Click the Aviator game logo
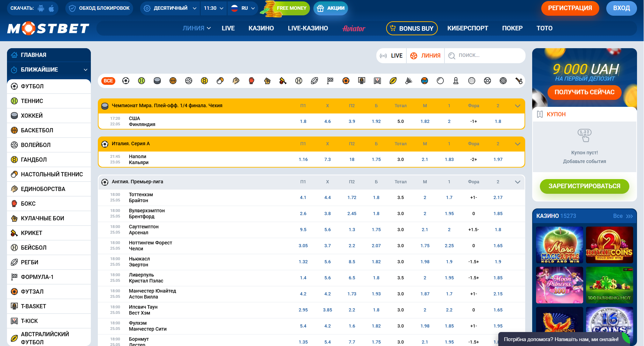 [354, 28]
